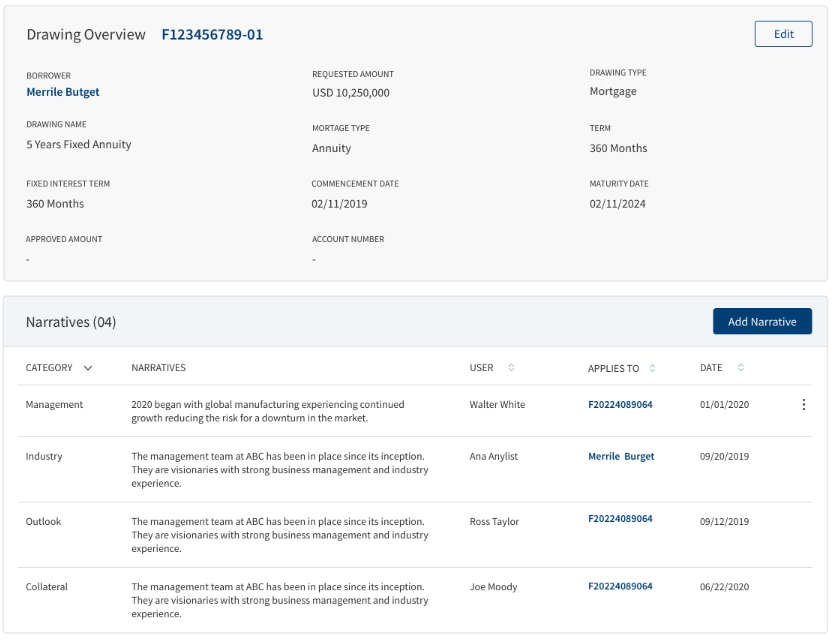The image size is (832, 641).
Task: Open the F20224089064 link in the Collateral row
Action: pos(620,586)
